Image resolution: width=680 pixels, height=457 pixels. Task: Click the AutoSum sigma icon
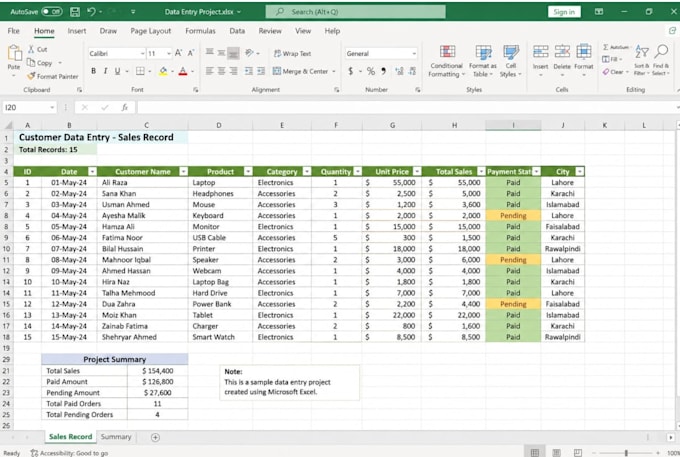[x=605, y=47]
